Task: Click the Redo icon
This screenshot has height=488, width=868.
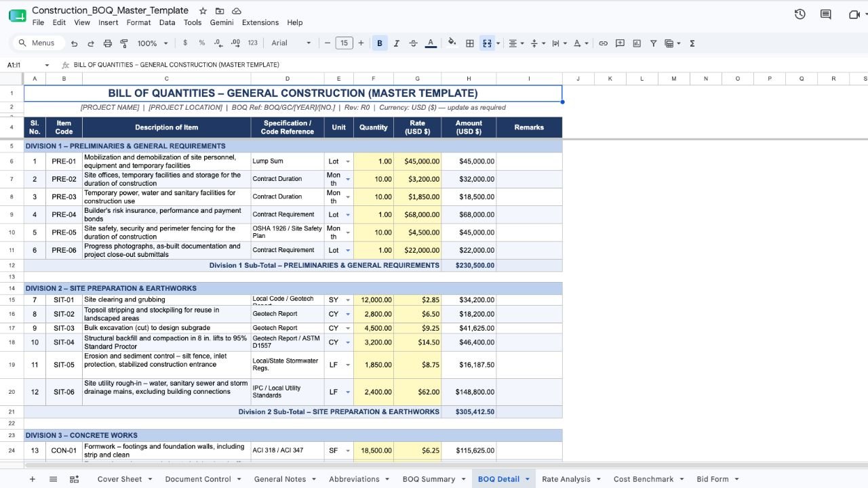Action: tap(90, 43)
